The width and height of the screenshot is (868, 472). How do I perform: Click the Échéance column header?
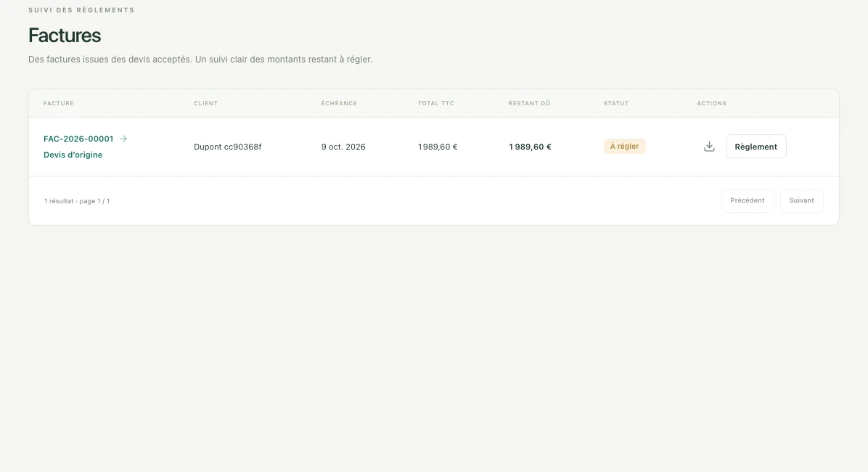point(340,104)
